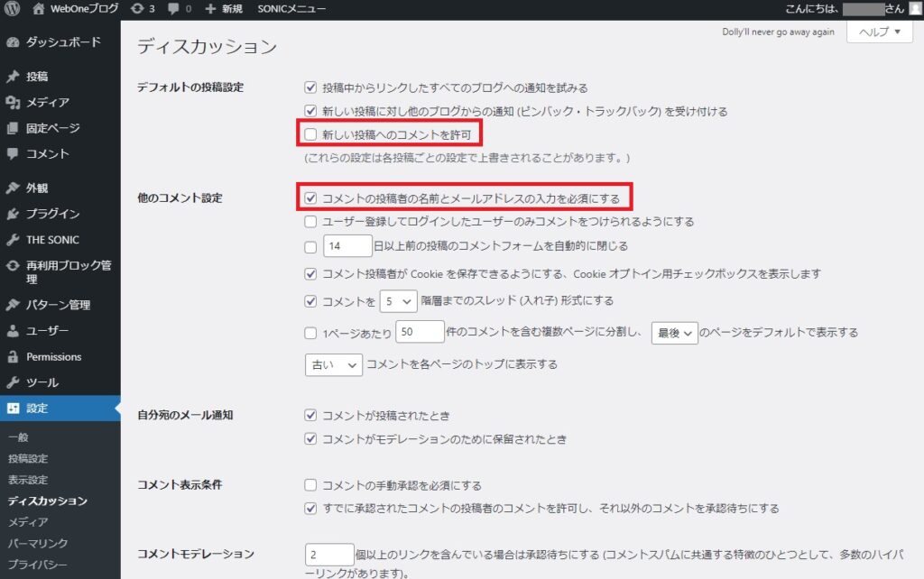Open thread depth dropdown showing 5
The image size is (924, 579).
(398, 301)
